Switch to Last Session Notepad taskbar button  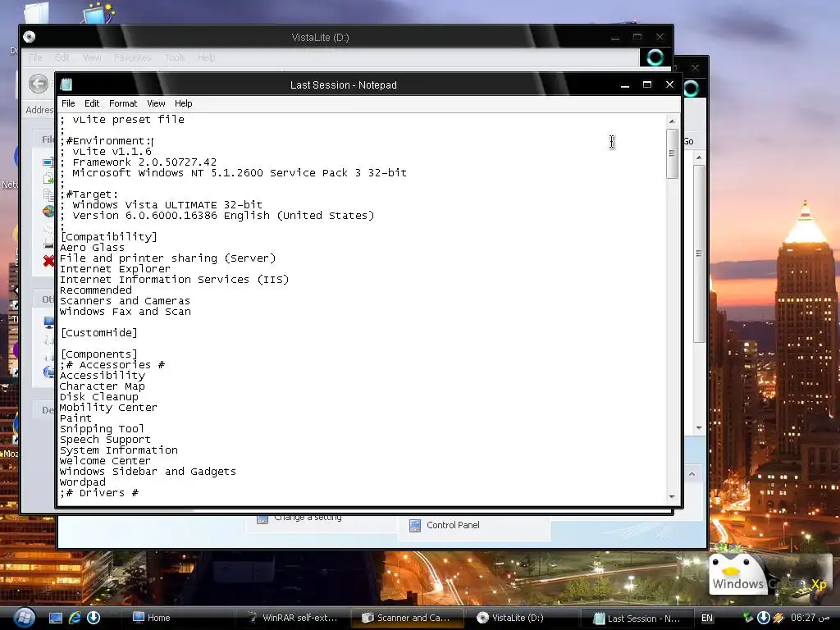pos(637,618)
